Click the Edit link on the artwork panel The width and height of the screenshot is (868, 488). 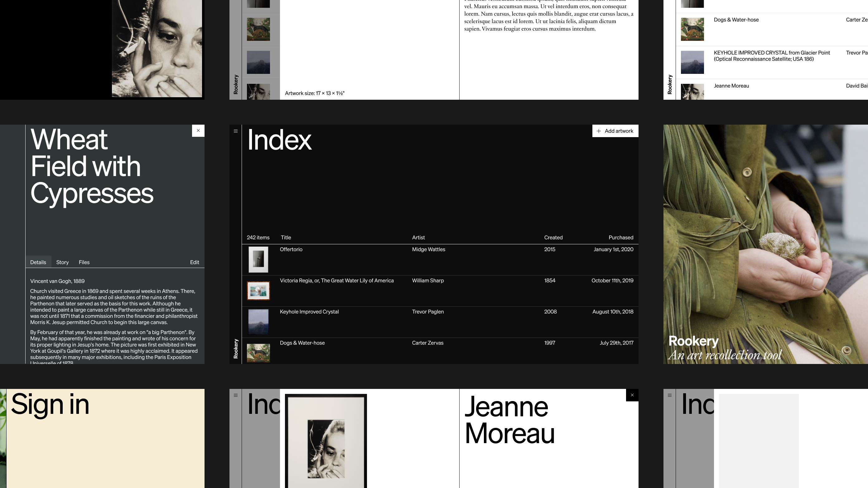[195, 262]
